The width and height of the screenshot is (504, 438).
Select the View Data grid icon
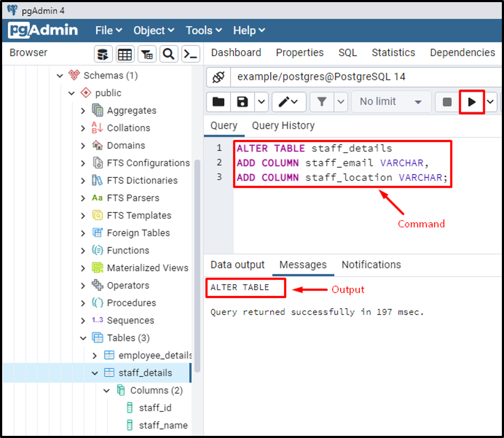point(125,54)
